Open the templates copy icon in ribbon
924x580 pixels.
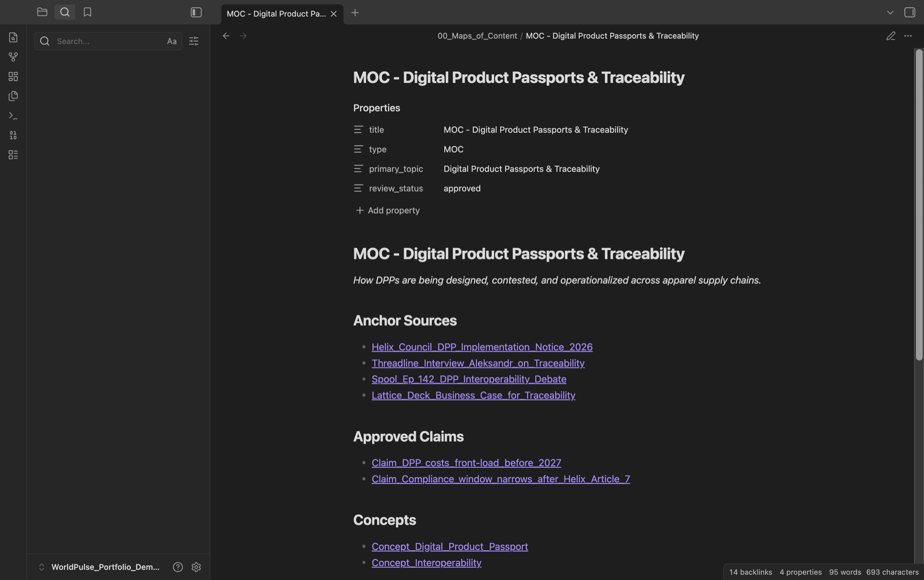13,96
